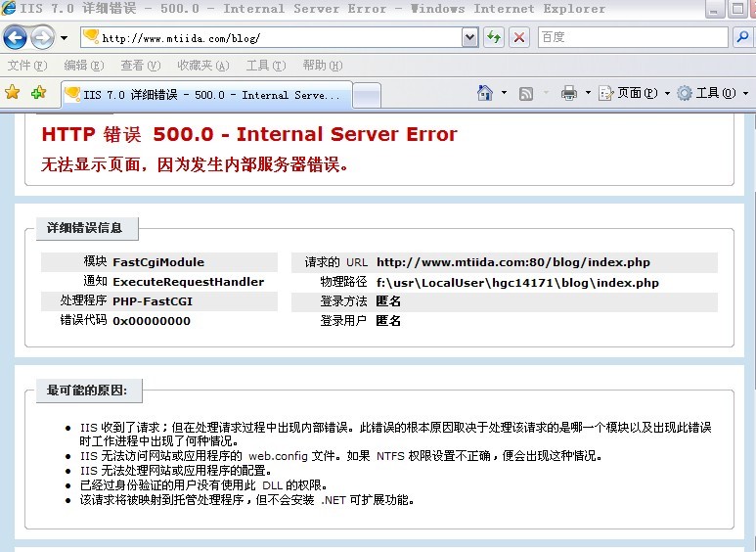756x552 pixels.
Task: Click the FastCgiModule module value
Action: click(158, 262)
